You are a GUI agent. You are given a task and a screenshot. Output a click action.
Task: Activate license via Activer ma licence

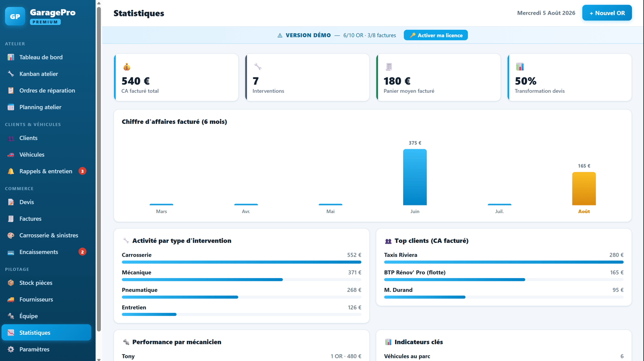pyautogui.click(x=436, y=35)
